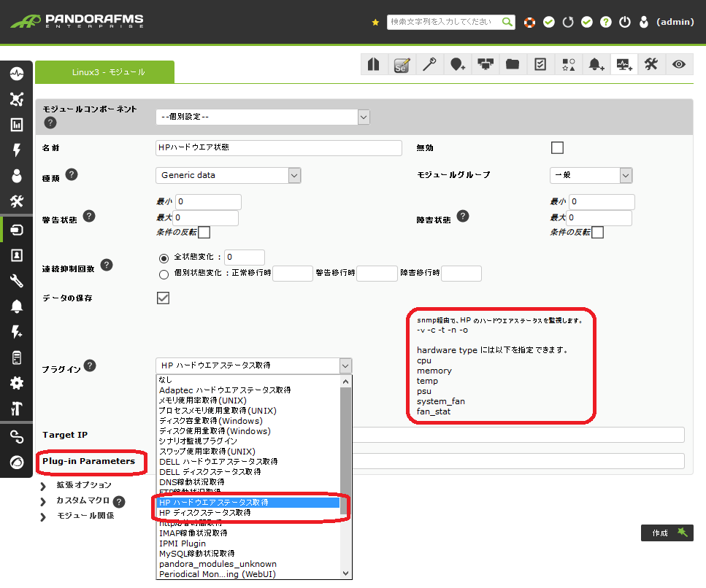
Task: Open the configuration wrench sidebar icon
Action: (17, 281)
